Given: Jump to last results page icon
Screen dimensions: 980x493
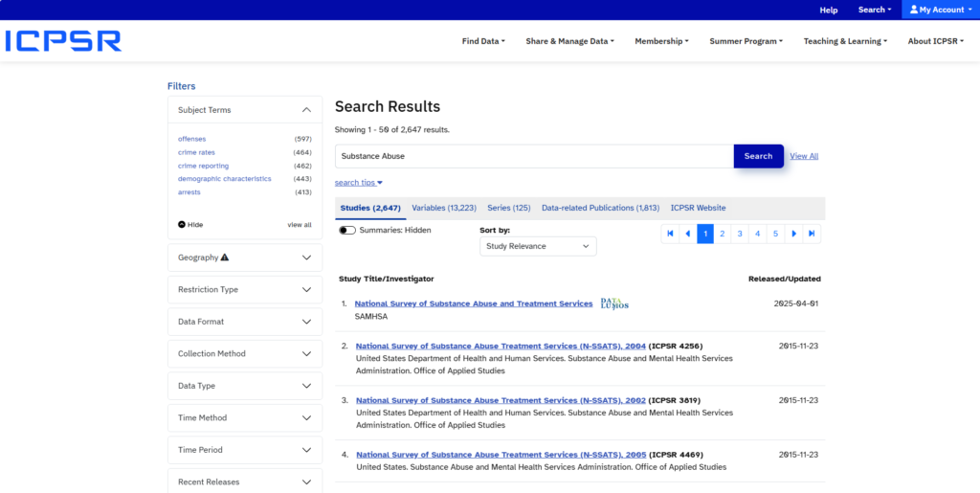Looking at the screenshot, I should (812, 234).
